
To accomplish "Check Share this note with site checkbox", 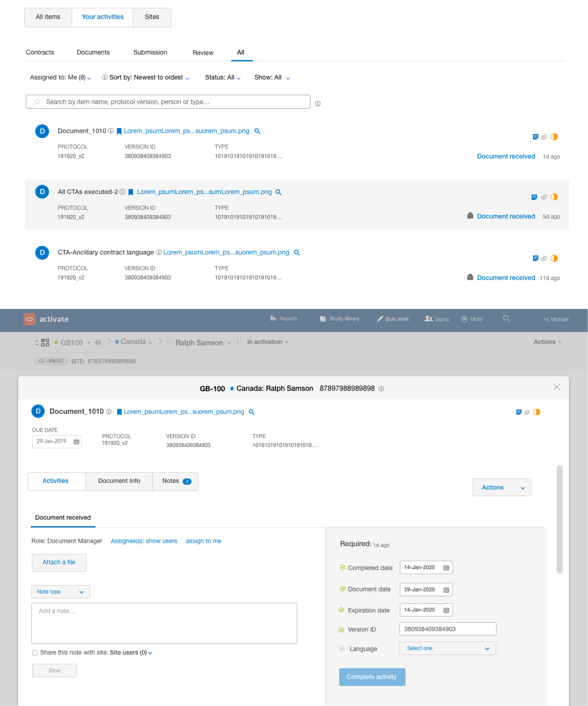I will point(35,653).
